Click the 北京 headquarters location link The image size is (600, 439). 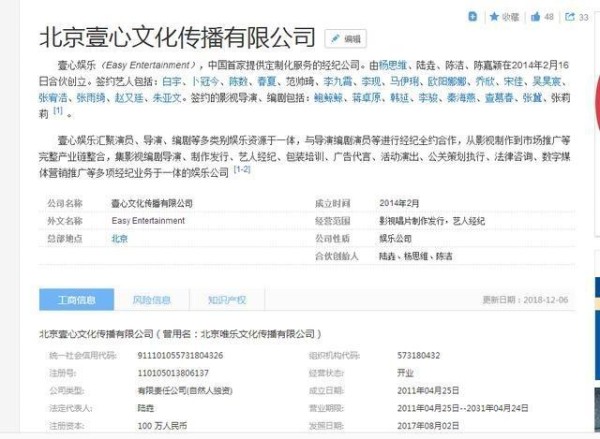coord(119,239)
